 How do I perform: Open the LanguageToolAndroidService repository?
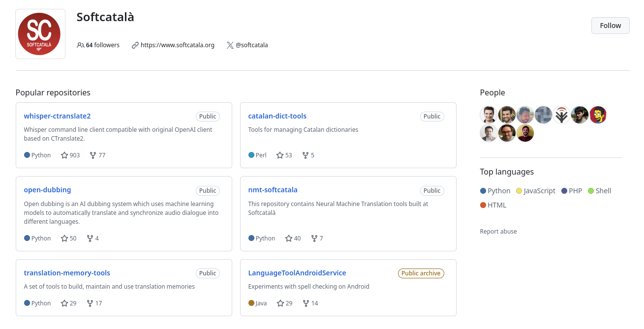[x=297, y=273]
